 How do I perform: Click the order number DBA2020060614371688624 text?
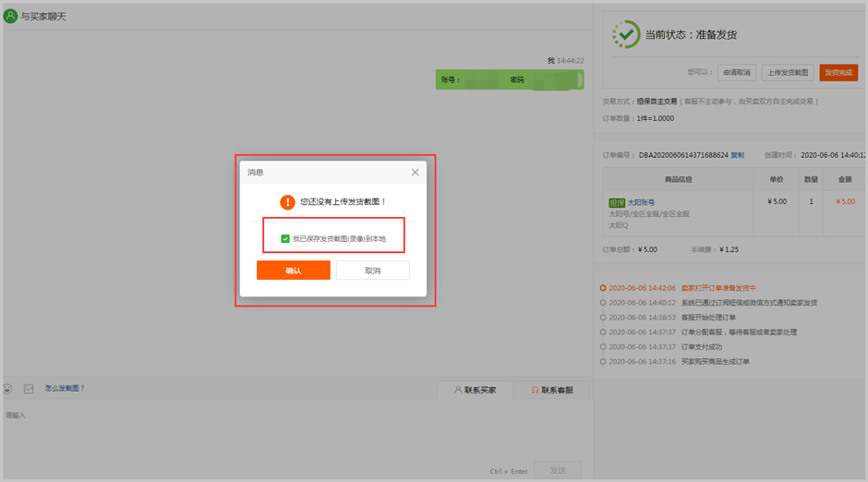pos(683,155)
